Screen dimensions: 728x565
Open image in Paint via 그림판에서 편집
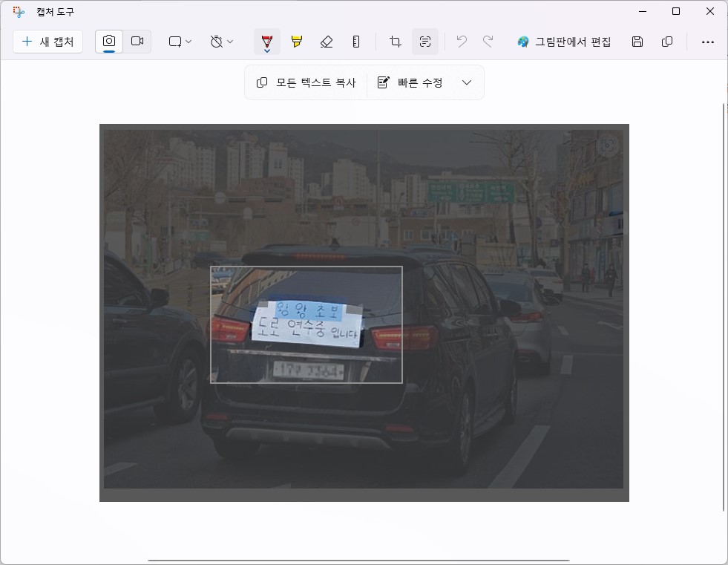pyautogui.click(x=564, y=42)
